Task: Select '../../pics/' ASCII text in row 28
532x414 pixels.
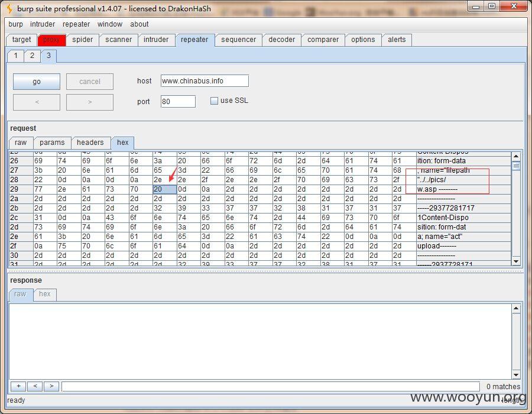Action: 432,180
